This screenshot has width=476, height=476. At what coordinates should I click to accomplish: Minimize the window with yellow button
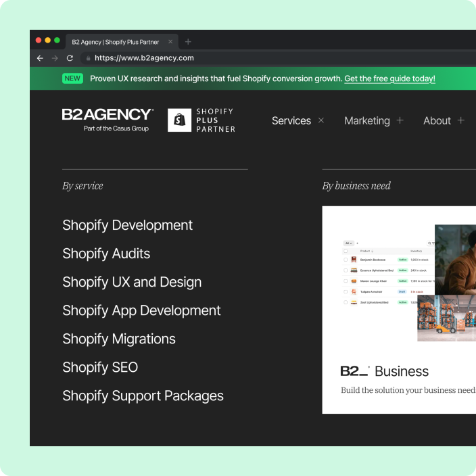pyautogui.click(x=47, y=40)
